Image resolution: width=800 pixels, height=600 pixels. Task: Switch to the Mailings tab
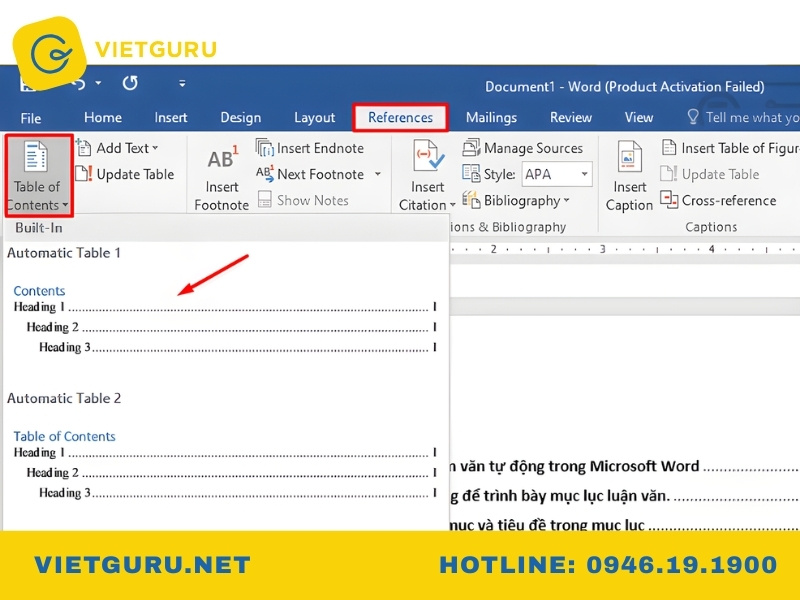click(x=491, y=118)
